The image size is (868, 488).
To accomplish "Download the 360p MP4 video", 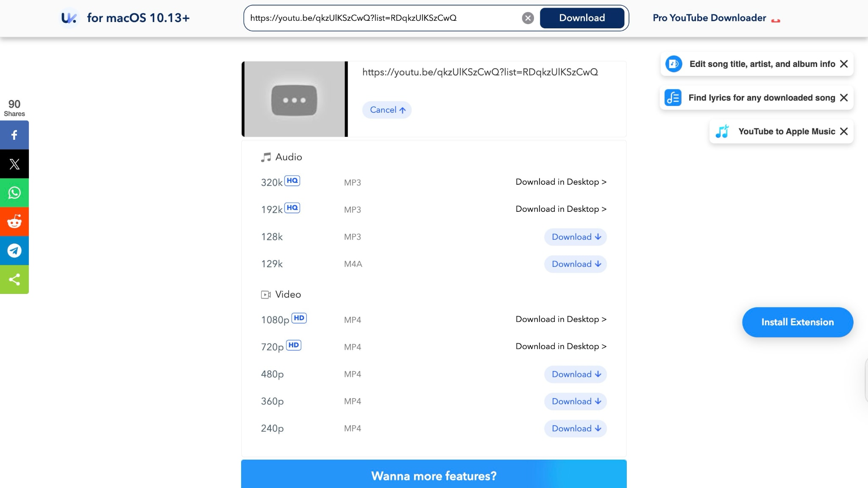I will pyautogui.click(x=576, y=401).
